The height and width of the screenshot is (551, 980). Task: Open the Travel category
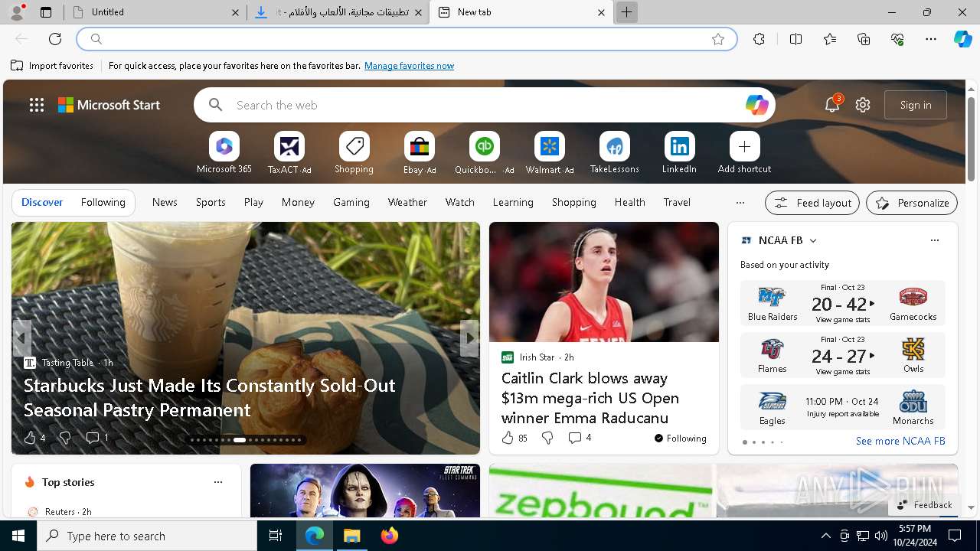[x=677, y=202]
